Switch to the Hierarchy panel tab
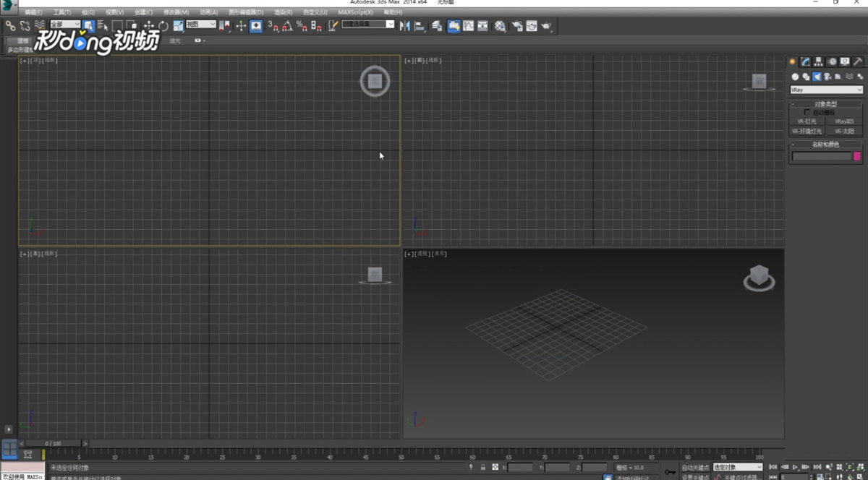The width and height of the screenshot is (868, 480). pos(818,61)
